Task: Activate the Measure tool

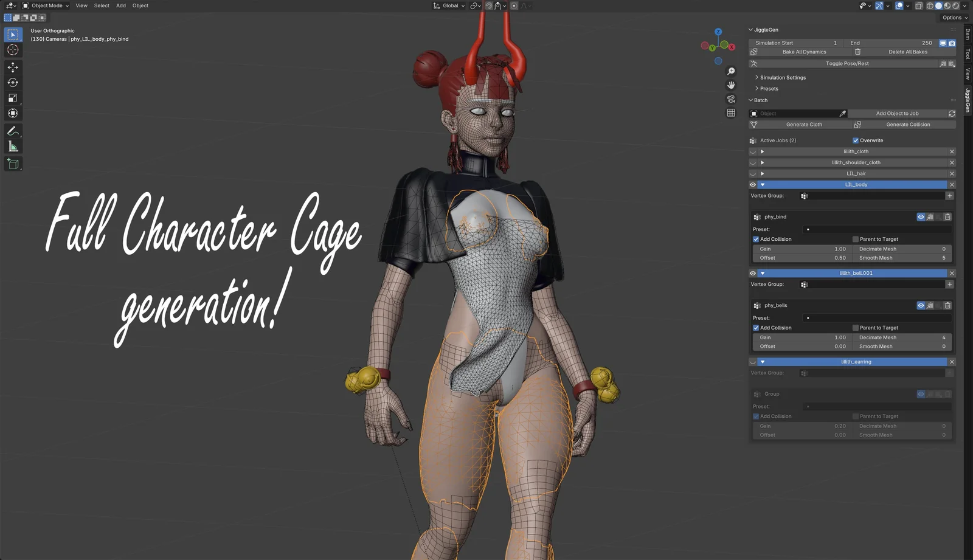Action: 13,146
